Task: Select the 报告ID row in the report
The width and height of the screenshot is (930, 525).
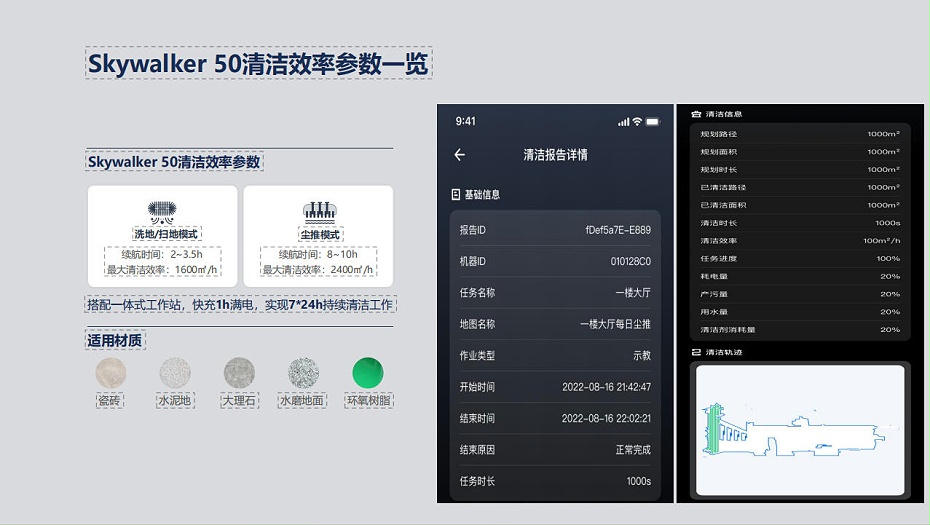Action: click(x=555, y=230)
